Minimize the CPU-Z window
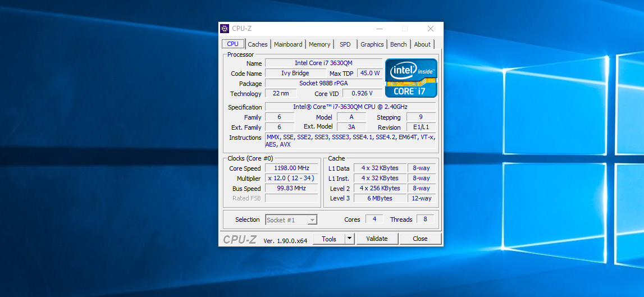This screenshot has height=297, width=644. click(379, 29)
